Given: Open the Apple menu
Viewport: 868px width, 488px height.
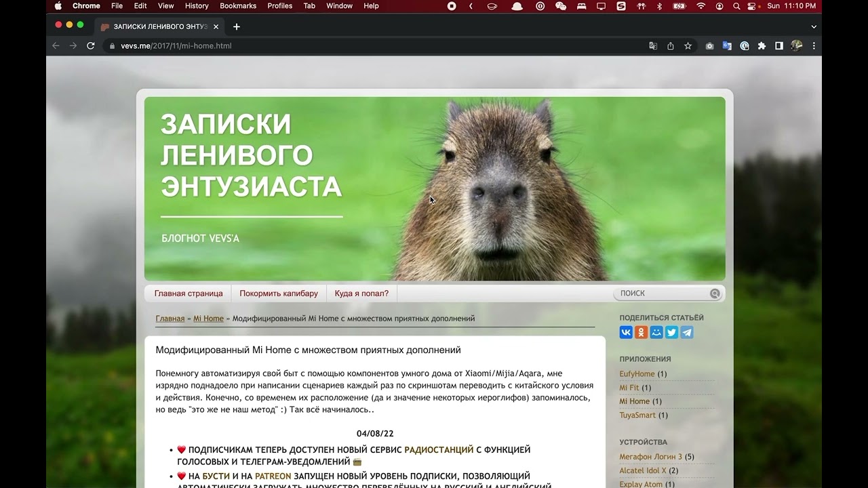Looking at the screenshot, I should point(58,5).
